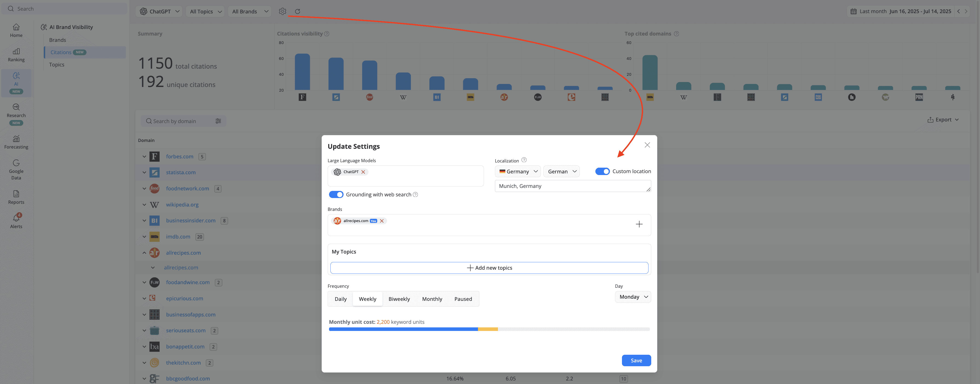Go to previous date range arrow

coord(959,11)
